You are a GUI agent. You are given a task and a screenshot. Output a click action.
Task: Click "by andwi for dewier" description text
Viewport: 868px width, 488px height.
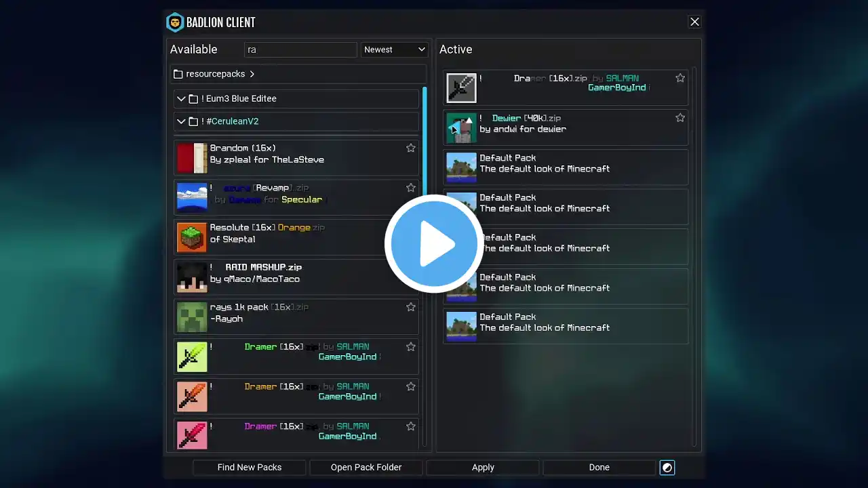click(x=523, y=129)
